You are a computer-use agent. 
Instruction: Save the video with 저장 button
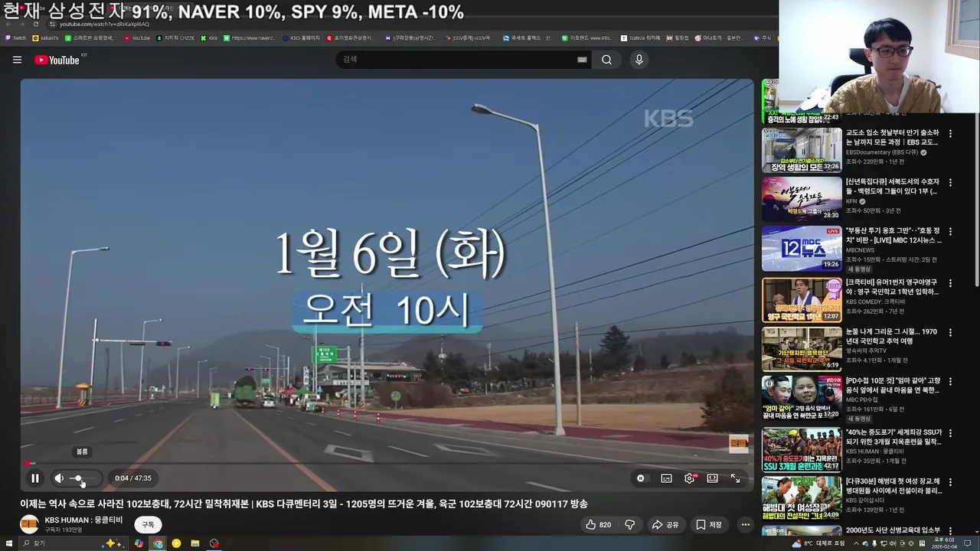(709, 525)
